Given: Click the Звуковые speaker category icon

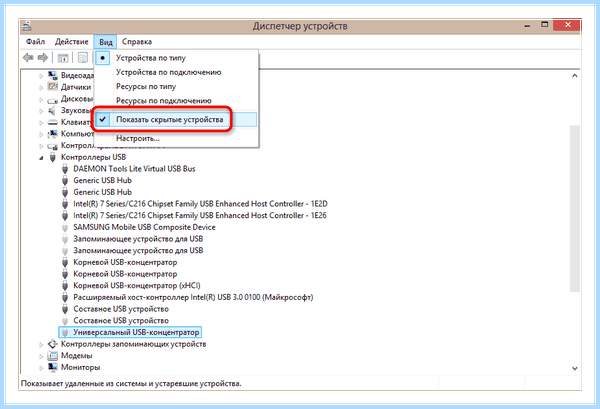Looking at the screenshot, I should coord(52,111).
